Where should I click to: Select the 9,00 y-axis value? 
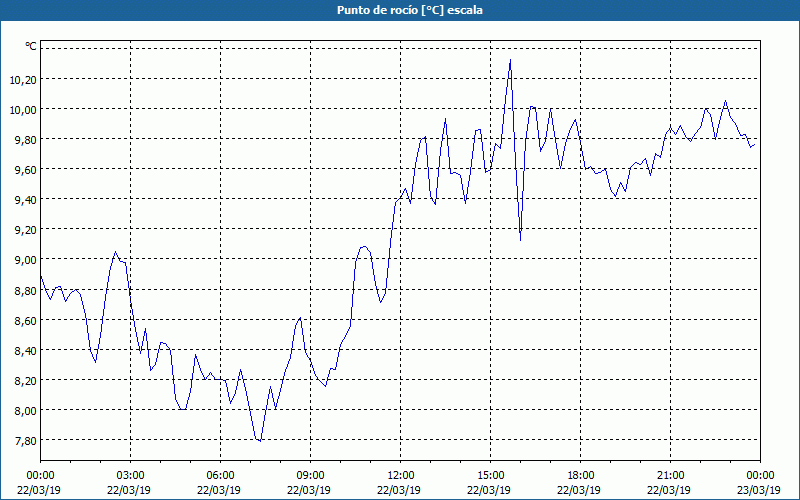27,260
